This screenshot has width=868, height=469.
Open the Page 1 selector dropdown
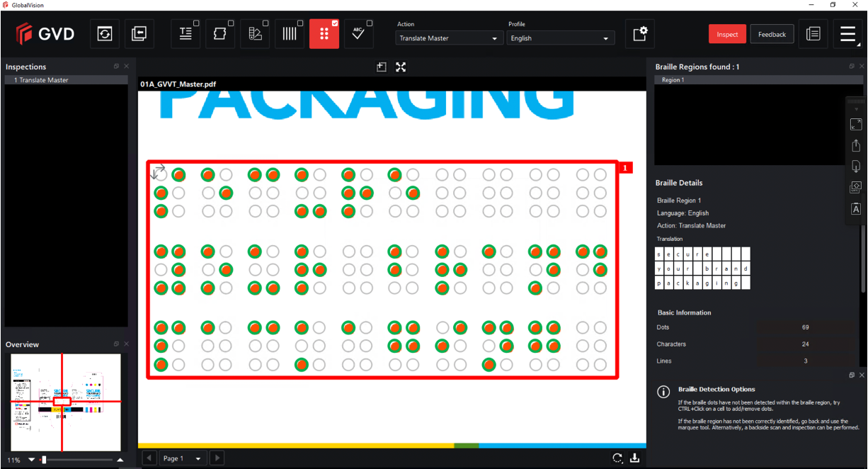(x=183, y=458)
